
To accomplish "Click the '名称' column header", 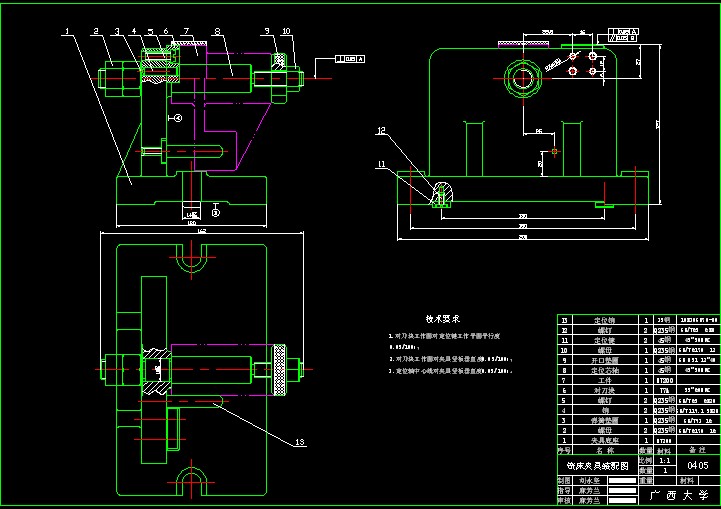I will pyautogui.click(x=605, y=450).
